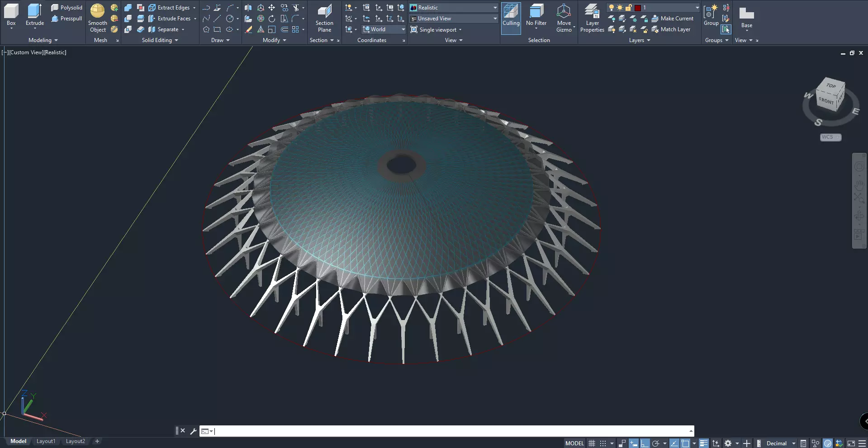The height and width of the screenshot is (448, 868).
Task: Select the Extrude Faces tool
Action: tap(170, 19)
